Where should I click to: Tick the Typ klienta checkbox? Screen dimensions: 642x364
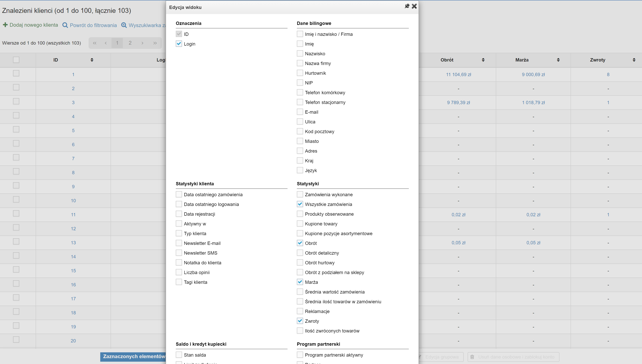[x=179, y=233]
